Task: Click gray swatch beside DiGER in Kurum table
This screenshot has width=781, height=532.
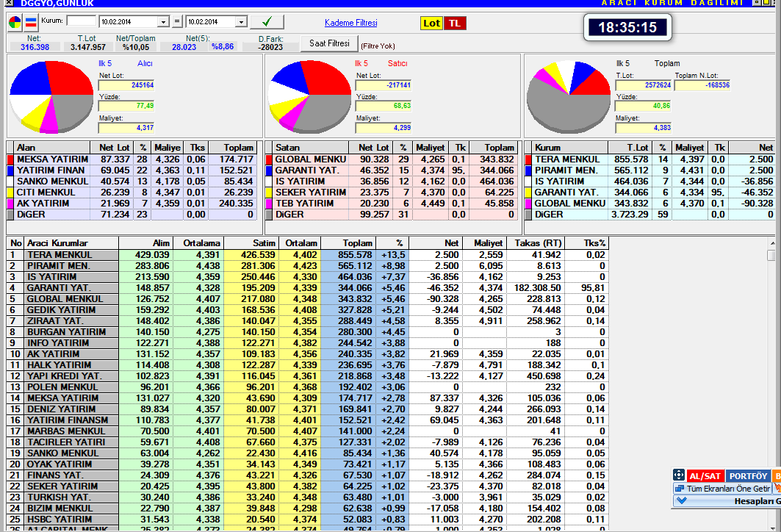Action: coord(528,214)
